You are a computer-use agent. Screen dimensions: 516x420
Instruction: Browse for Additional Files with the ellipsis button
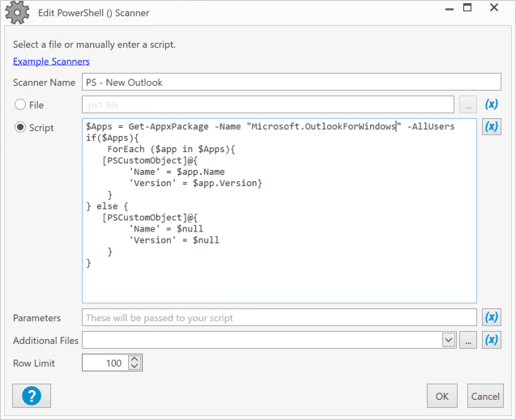pyautogui.click(x=468, y=340)
